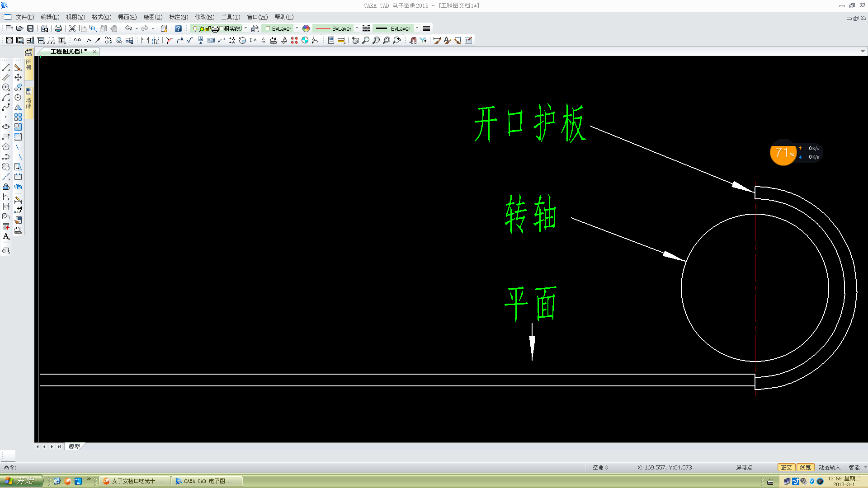The image size is (868, 488).
Task: Click the snap magnet icon
Action: pos(413,40)
